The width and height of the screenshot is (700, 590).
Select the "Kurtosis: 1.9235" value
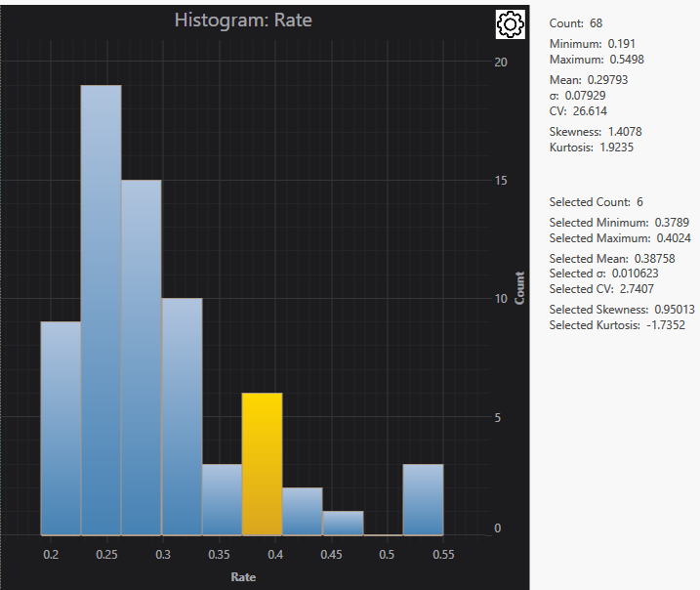coord(591,147)
